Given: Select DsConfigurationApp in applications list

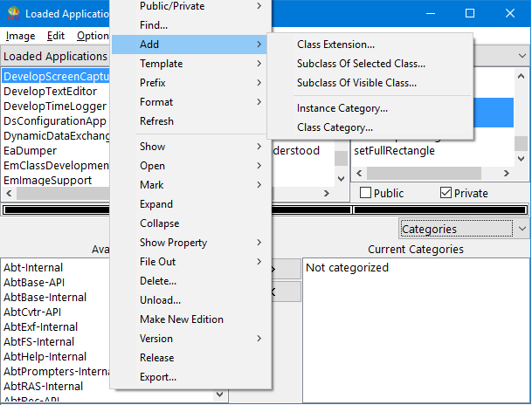Looking at the screenshot, I should coord(54,121).
